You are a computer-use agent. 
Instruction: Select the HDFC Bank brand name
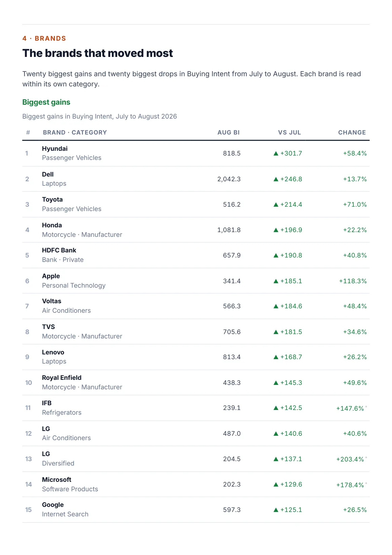point(59,250)
